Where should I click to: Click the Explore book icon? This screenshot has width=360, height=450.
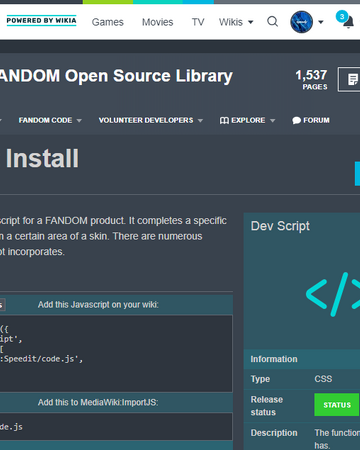[x=224, y=120]
